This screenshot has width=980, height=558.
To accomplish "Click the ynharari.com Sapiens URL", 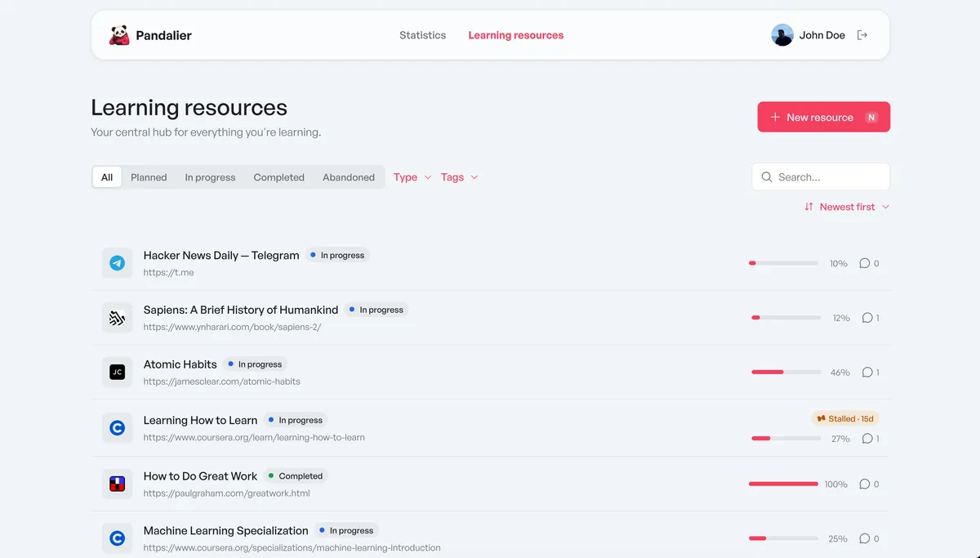I will pyautogui.click(x=233, y=327).
